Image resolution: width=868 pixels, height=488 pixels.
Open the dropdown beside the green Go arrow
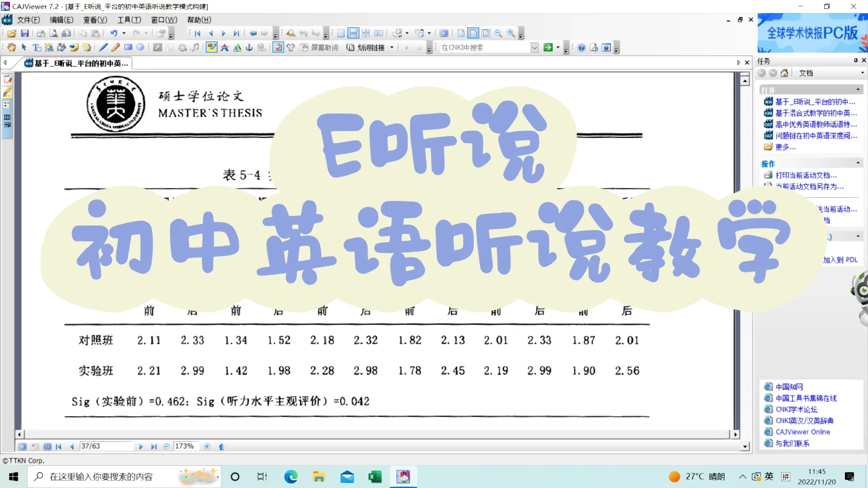pos(558,47)
